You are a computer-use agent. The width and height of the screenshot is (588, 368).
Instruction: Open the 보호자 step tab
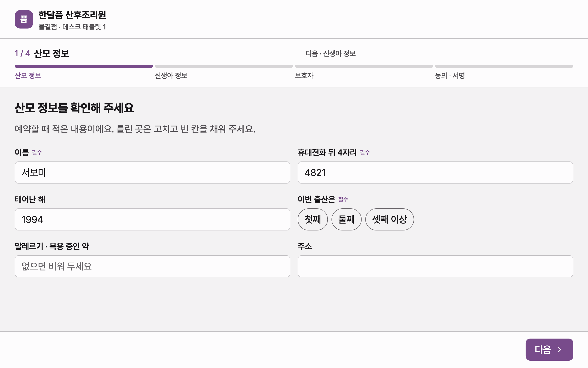(x=304, y=76)
